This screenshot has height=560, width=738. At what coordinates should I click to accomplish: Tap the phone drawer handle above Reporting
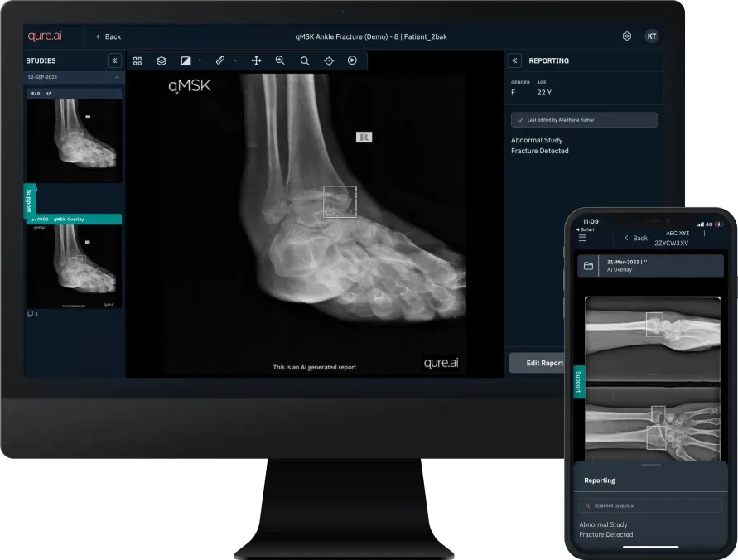click(x=651, y=465)
